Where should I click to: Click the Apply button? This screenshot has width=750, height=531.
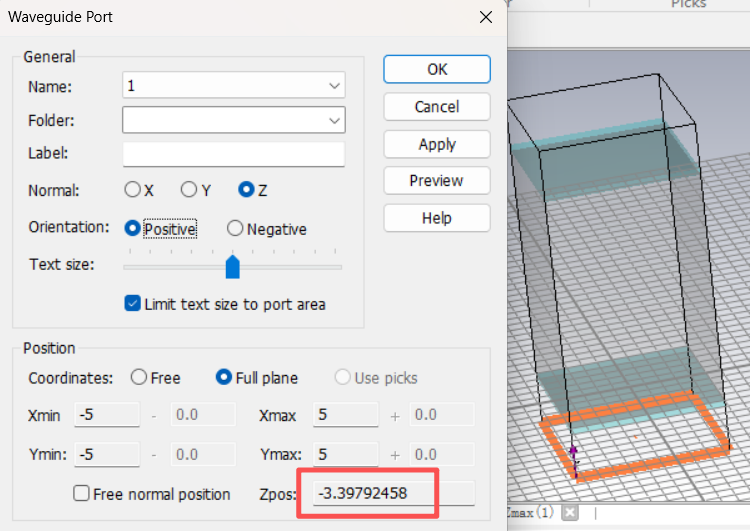pos(437,144)
